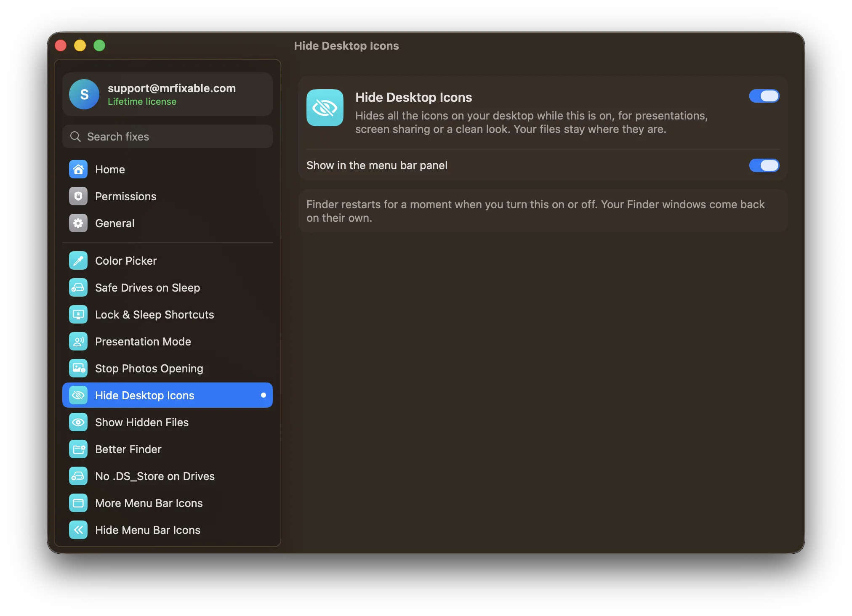Click the No .DS_Store on Drives icon
This screenshot has width=852, height=616.
click(78, 476)
